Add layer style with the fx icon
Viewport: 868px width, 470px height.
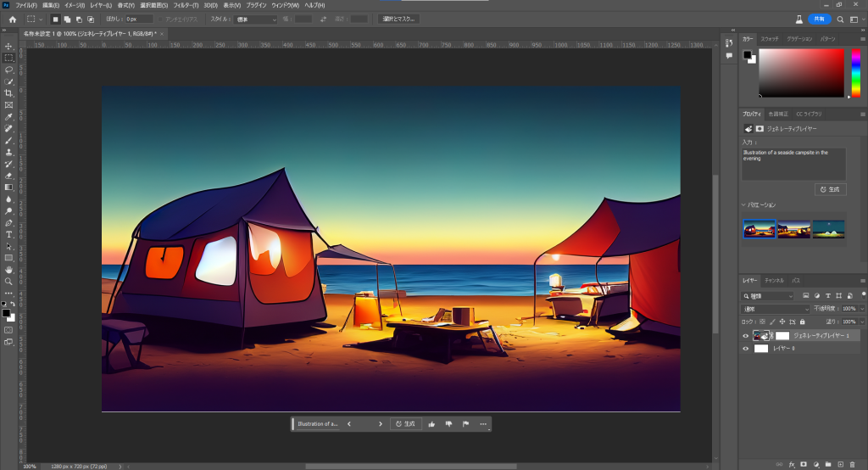click(791, 464)
